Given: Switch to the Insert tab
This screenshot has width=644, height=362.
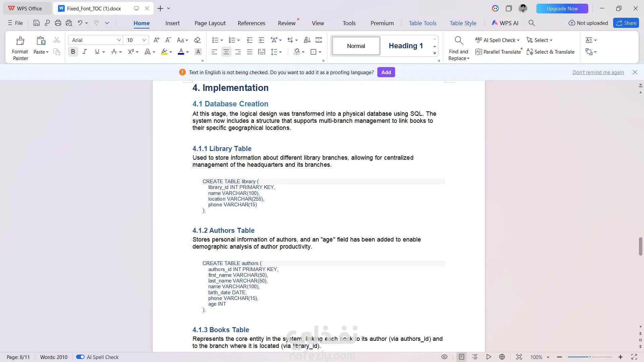Looking at the screenshot, I should pyautogui.click(x=172, y=23).
